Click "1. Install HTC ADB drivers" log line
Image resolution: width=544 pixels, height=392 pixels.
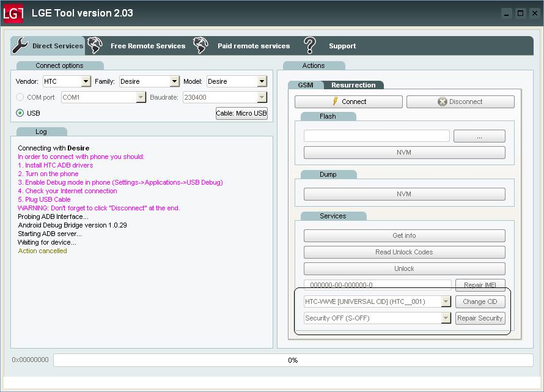[56, 165]
